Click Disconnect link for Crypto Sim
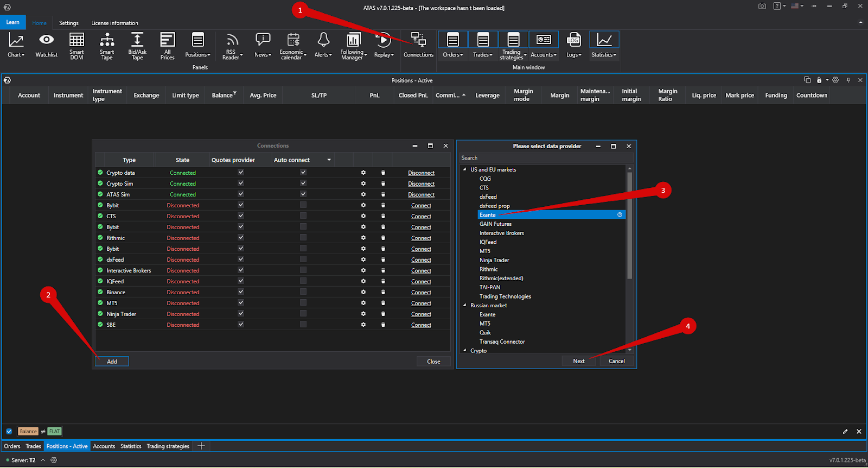 pos(422,184)
